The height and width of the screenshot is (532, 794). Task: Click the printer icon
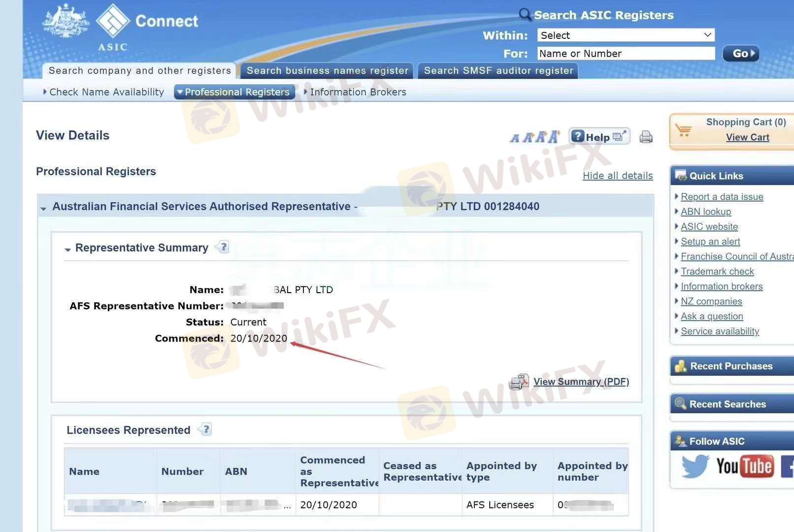(646, 137)
